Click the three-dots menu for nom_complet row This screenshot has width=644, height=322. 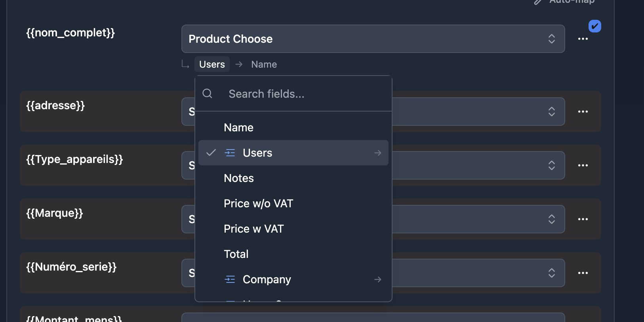click(x=583, y=39)
